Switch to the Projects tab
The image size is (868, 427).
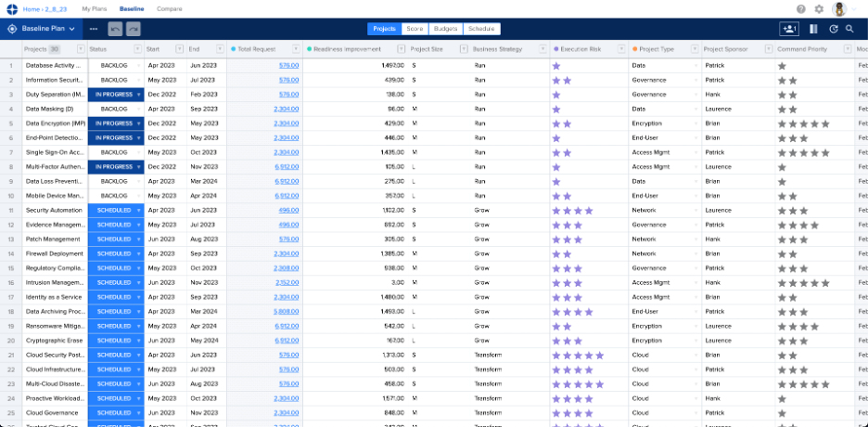pyautogui.click(x=384, y=29)
